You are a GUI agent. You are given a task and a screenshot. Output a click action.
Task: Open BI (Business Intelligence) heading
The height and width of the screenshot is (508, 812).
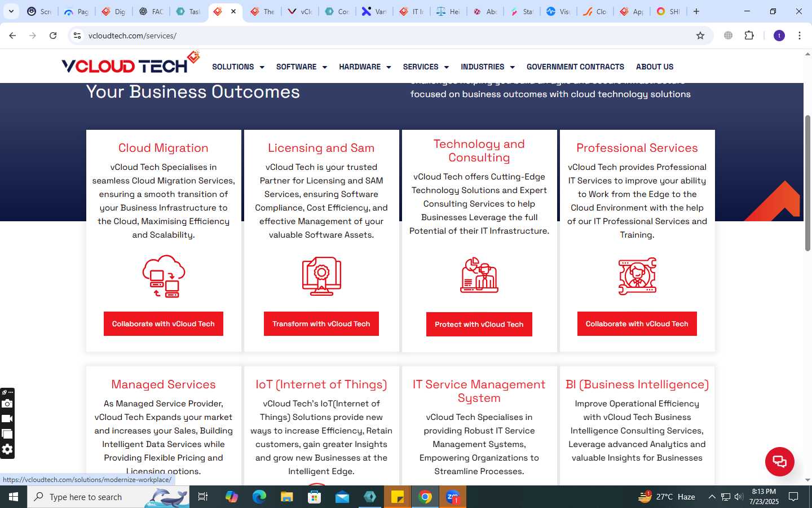coord(637,384)
